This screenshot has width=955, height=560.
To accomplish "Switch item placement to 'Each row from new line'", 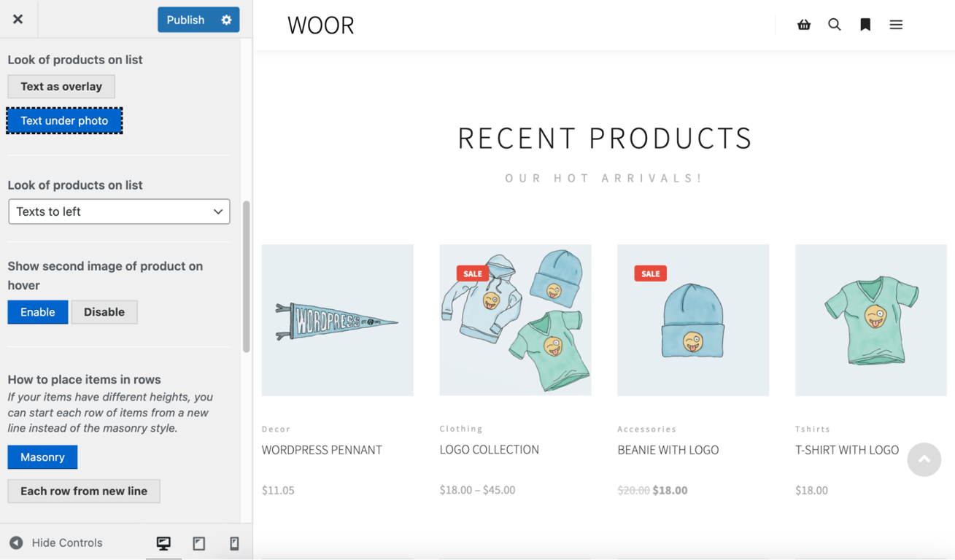I will [83, 491].
